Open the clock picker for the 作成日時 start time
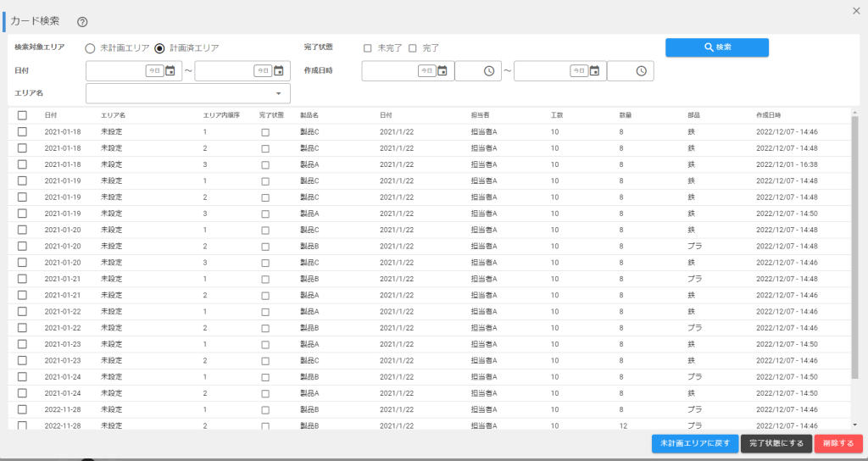 489,71
